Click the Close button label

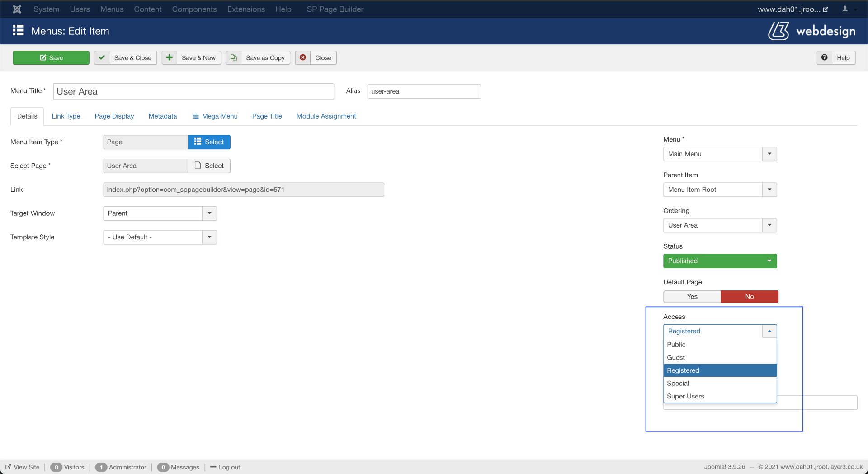pos(323,57)
